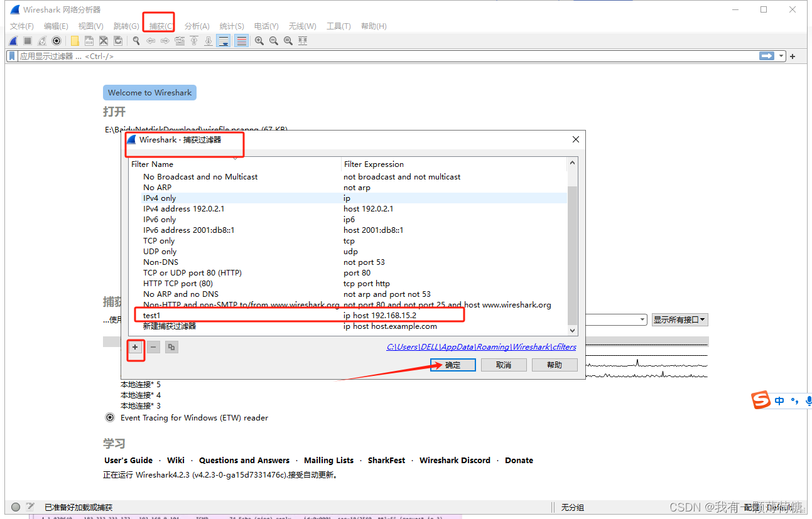The height and width of the screenshot is (519, 812).
Task: Open the display filter history dropdown
Action: tap(782, 56)
